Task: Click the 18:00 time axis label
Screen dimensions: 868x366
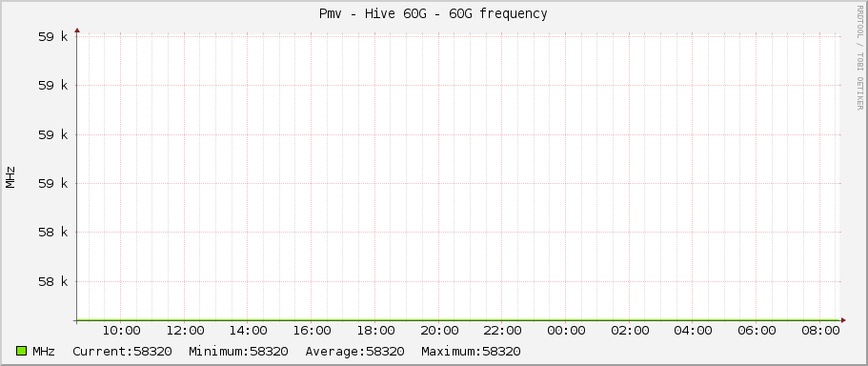Action: (375, 331)
